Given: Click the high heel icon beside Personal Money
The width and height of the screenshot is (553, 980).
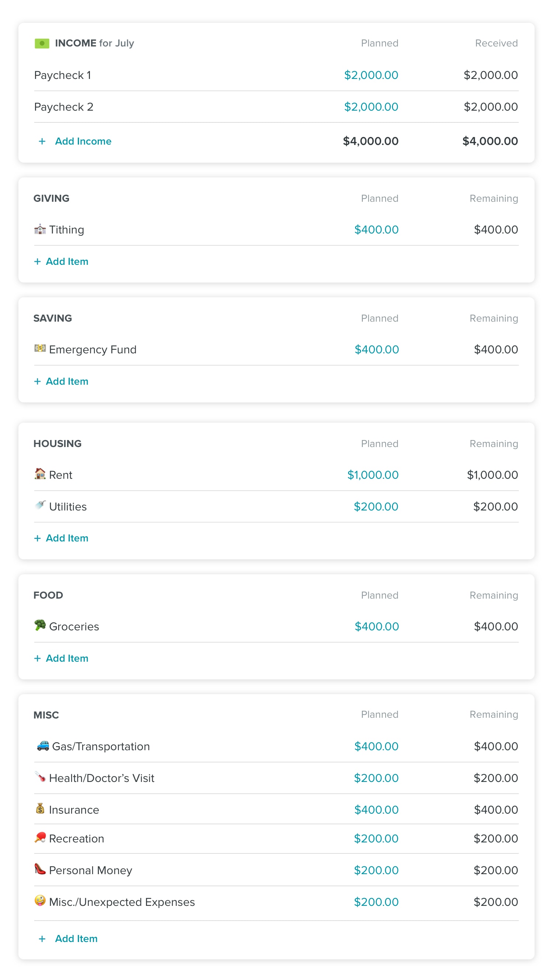Looking at the screenshot, I should [x=40, y=869].
